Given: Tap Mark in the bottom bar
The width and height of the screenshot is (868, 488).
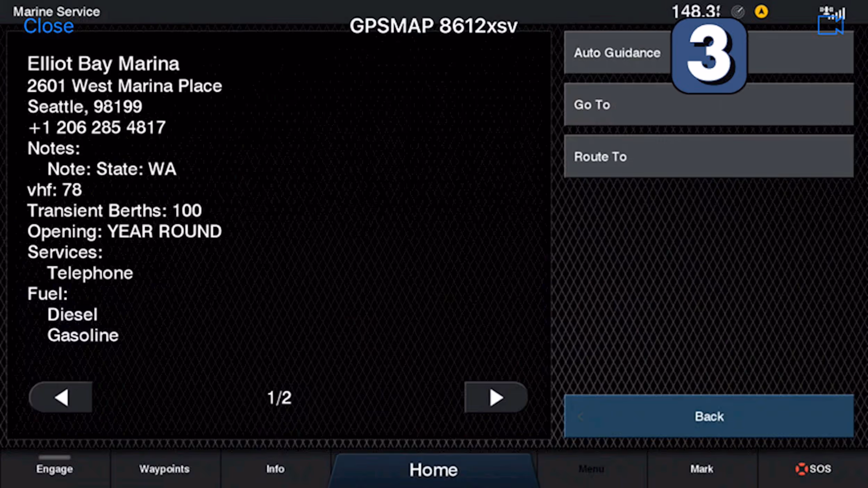Looking at the screenshot, I should point(702,469).
